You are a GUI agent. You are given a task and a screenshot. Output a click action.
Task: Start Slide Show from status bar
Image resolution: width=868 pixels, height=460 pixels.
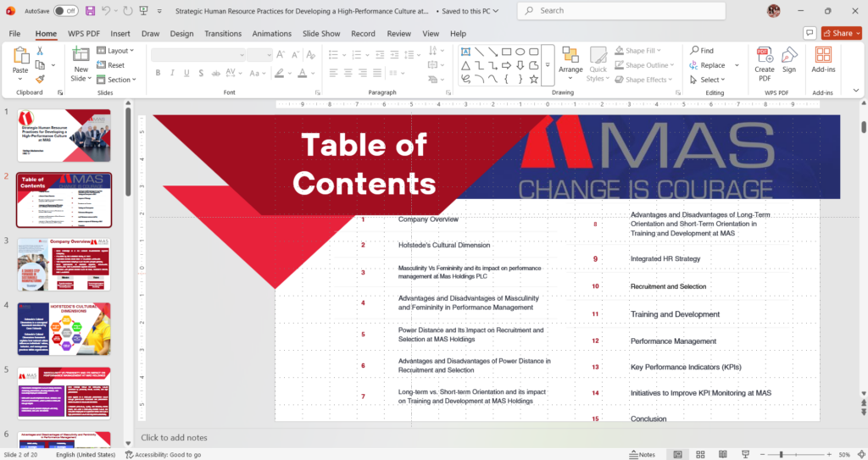(745, 454)
